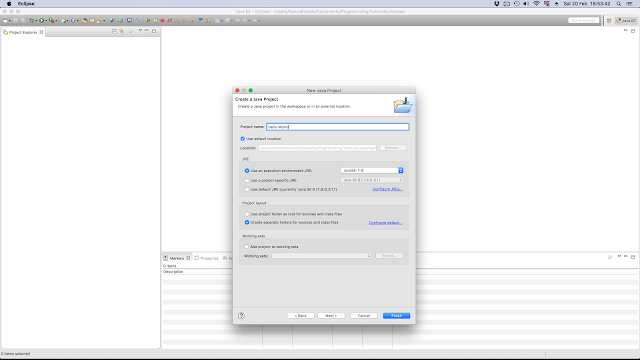Maximize the Markers bottom panel
Viewport: 640px width, 360px height.
coord(633,257)
